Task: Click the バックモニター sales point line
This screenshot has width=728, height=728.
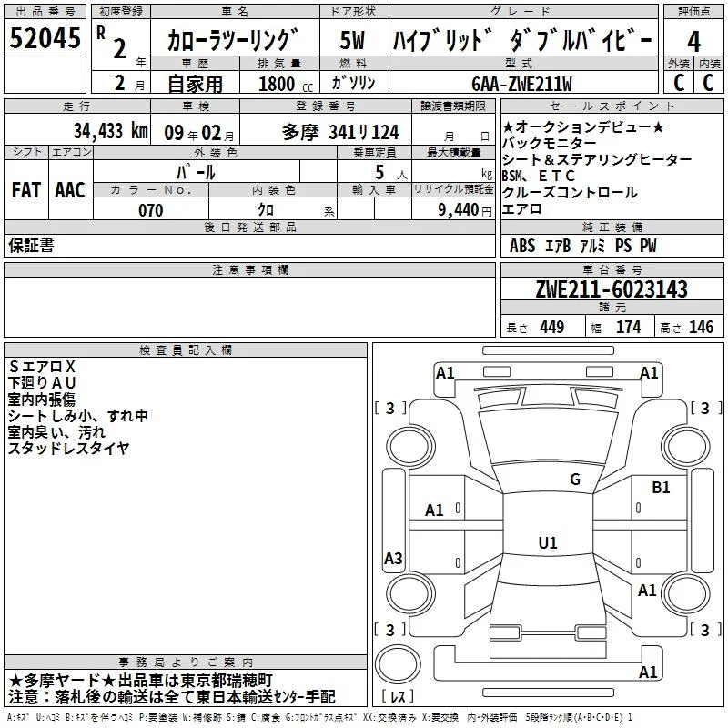Action: (550, 143)
